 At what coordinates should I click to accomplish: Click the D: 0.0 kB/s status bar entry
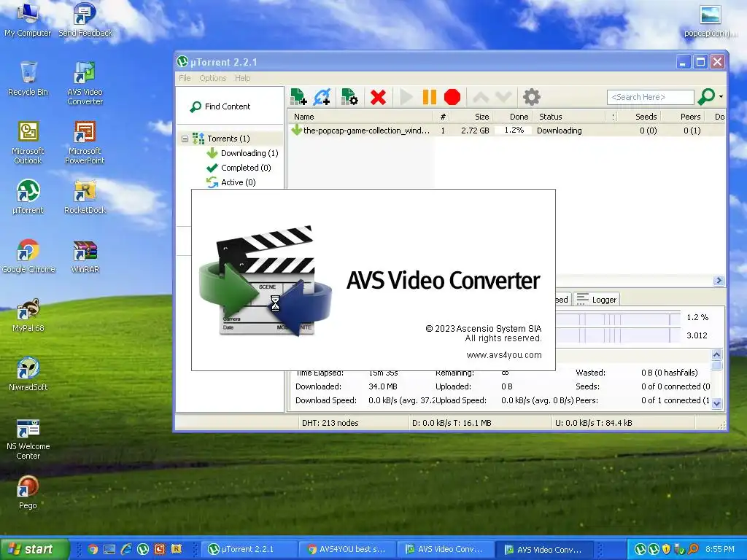pyautogui.click(x=451, y=423)
